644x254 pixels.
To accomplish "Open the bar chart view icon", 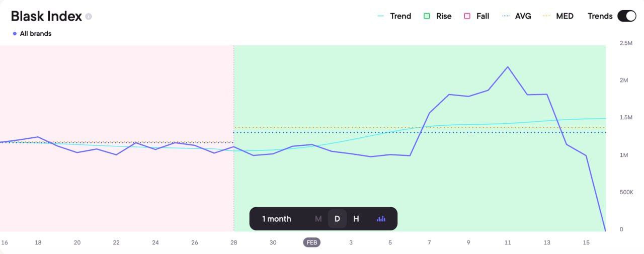I will click(x=381, y=219).
